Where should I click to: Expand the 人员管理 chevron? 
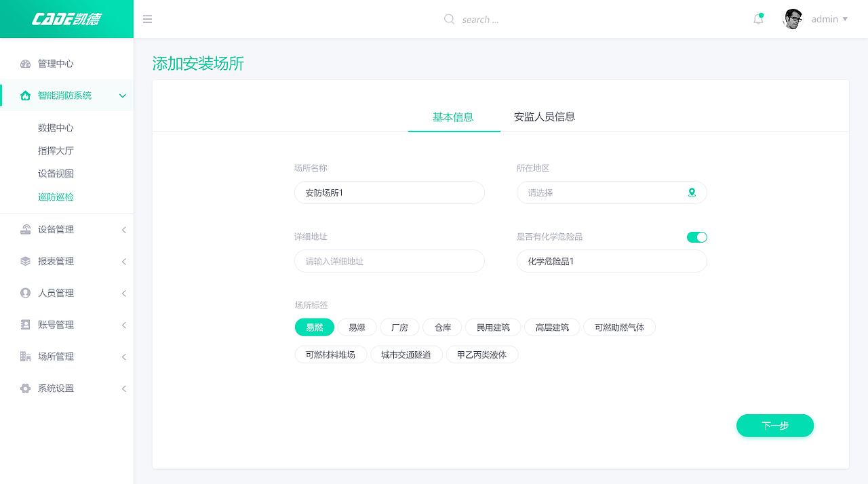pyautogui.click(x=124, y=294)
